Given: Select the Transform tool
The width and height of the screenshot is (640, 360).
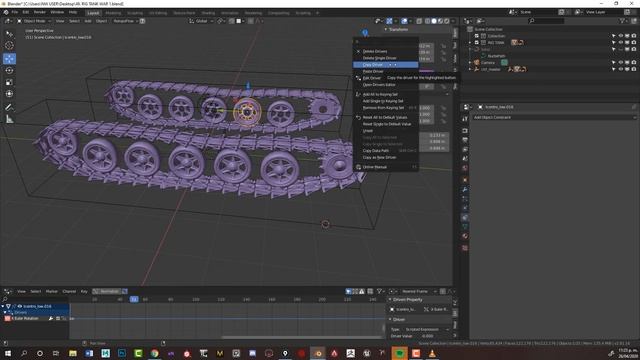Looking at the screenshot, I should pyautogui.click(x=9, y=94).
